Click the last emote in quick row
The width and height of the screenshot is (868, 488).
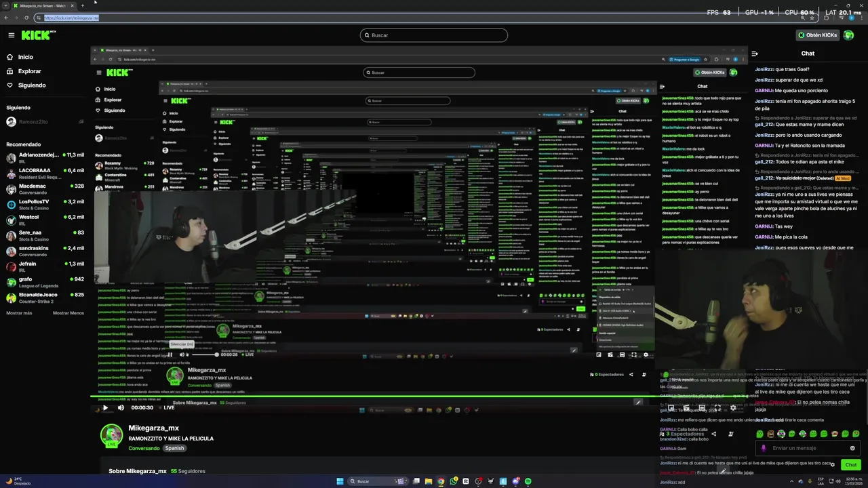pyautogui.click(x=856, y=434)
